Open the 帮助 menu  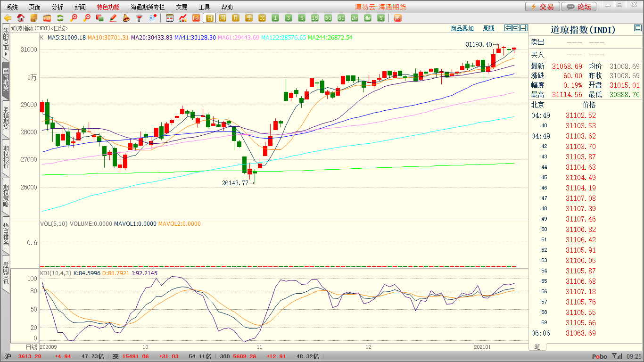227,7
